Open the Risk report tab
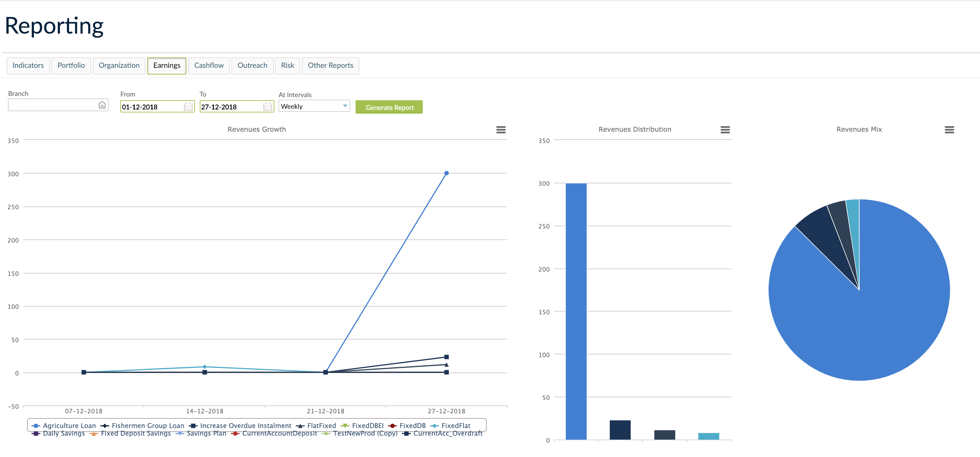 pos(287,65)
